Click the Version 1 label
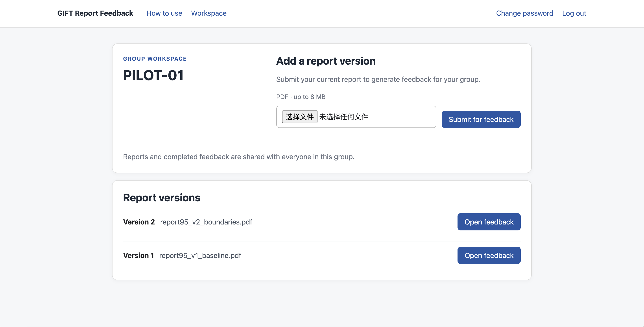Image resolution: width=644 pixels, height=327 pixels. (138, 256)
